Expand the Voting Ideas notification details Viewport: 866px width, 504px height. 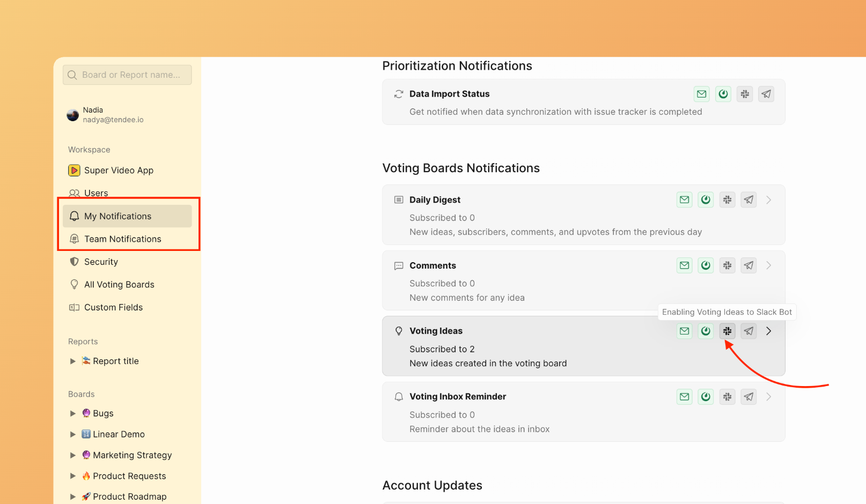769,331
